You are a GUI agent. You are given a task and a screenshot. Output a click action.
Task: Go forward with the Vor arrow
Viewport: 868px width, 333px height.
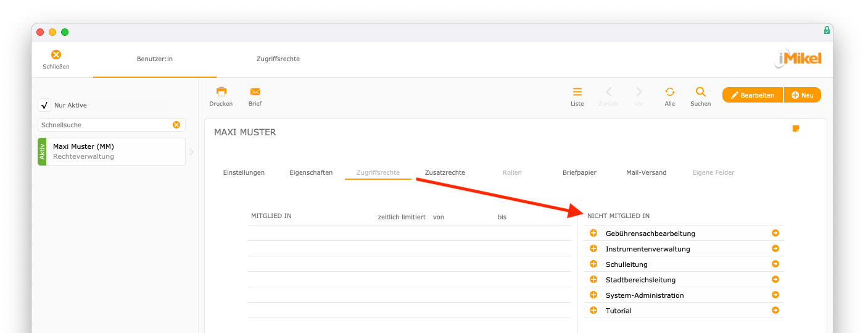(639, 91)
